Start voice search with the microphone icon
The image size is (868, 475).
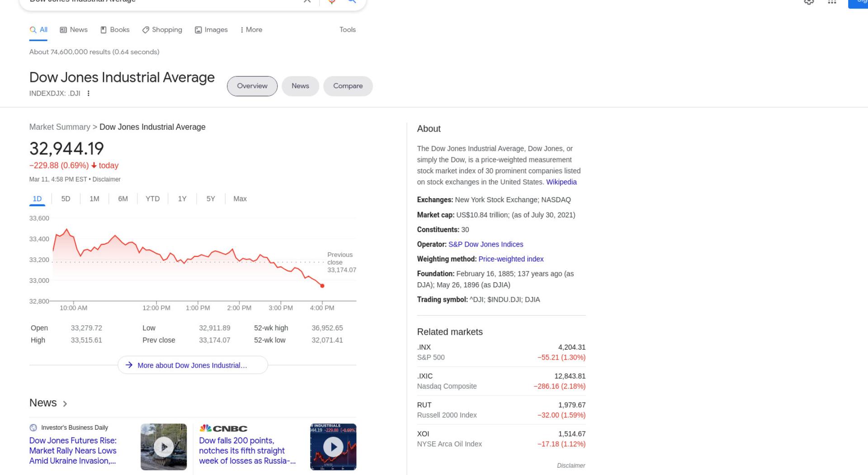click(x=332, y=1)
